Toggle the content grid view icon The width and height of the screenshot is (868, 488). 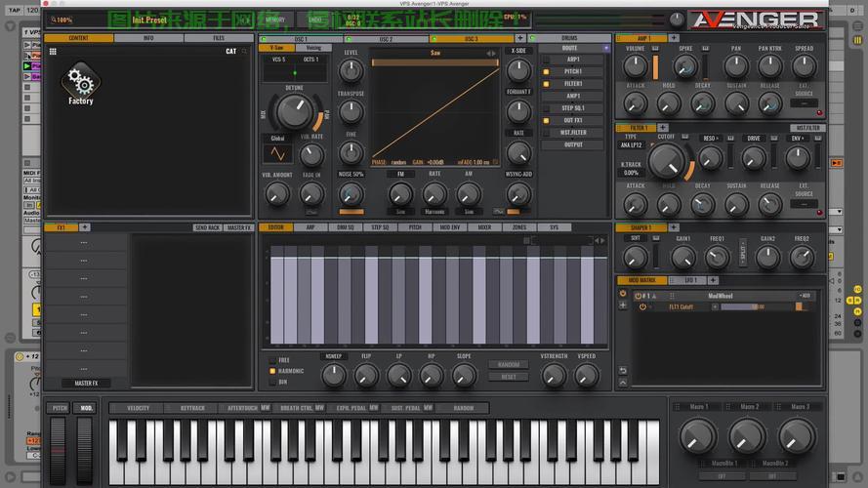pyautogui.click(x=53, y=52)
